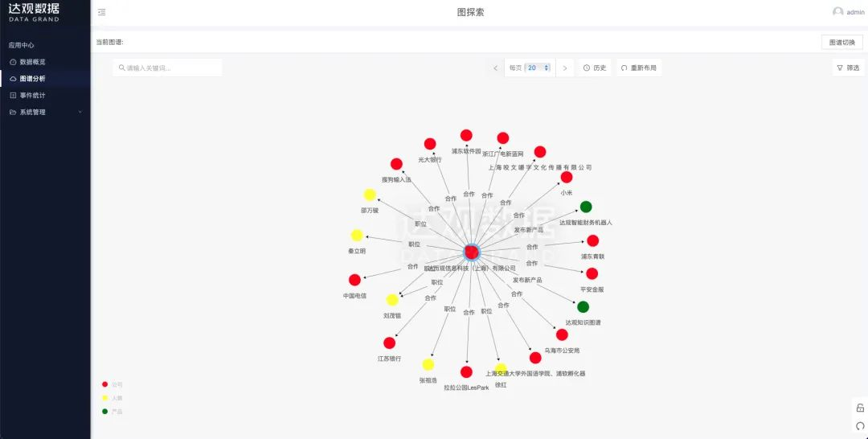Select the central red company node

click(x=472, y=252)
